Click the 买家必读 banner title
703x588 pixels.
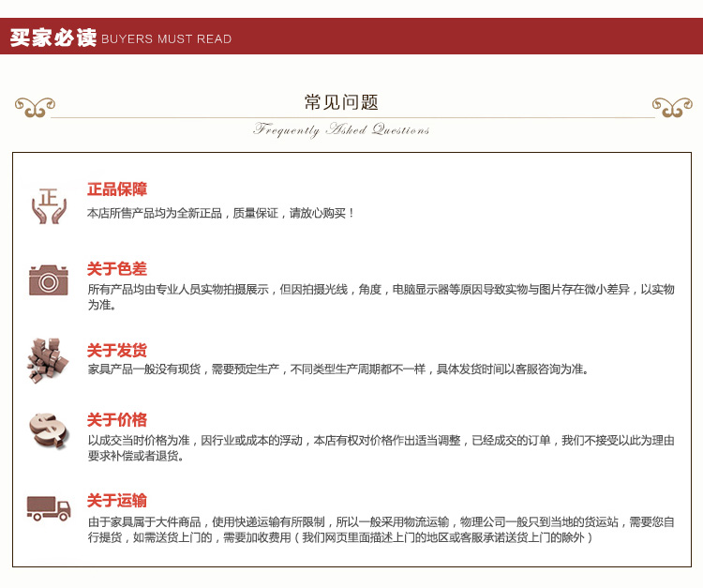52,38
